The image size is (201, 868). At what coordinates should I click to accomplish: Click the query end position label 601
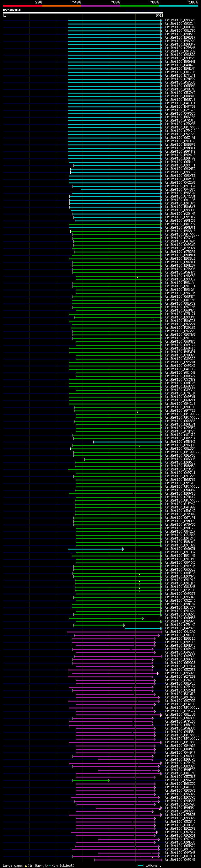[x=159, y=15]
